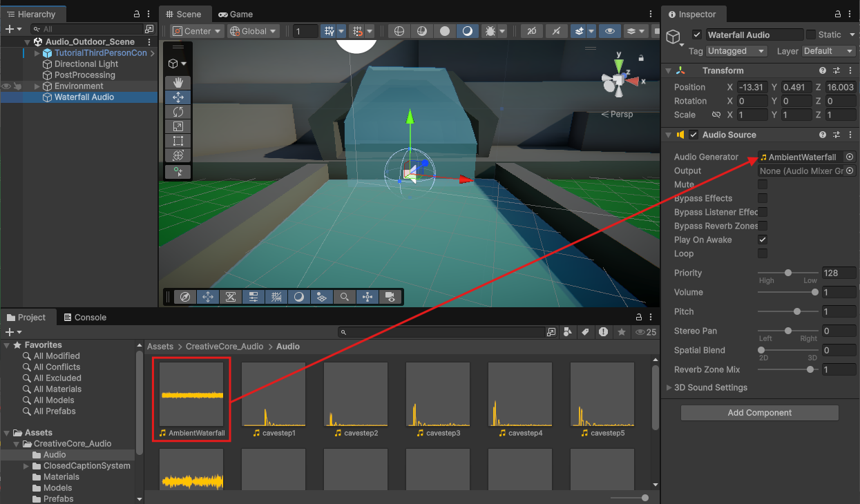Click the Gizmos eye icon in scene toolbar
Image resolution: width=860 pixels, height=504 pixels.
point(609,31)
